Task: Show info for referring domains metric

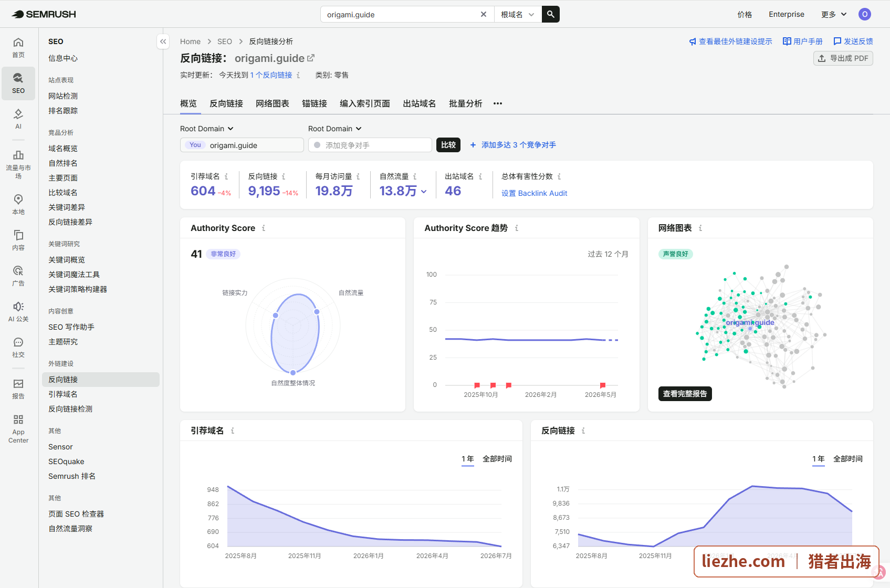Action: pos(226,176)
